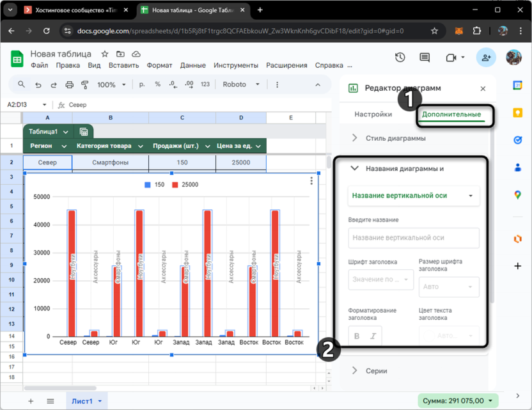Open the comments speech bubble icon
532x410 pixels.
pyautogui.click(x=425, y=58)
